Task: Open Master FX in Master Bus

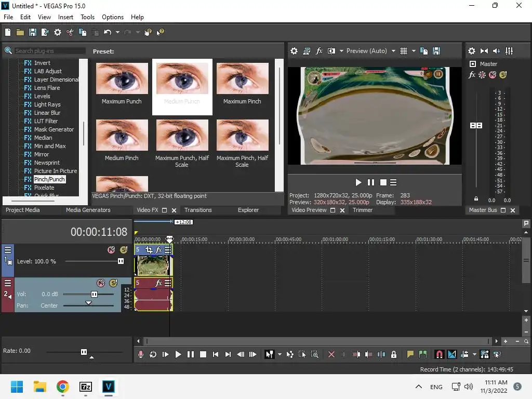Action: click(472, 75)
